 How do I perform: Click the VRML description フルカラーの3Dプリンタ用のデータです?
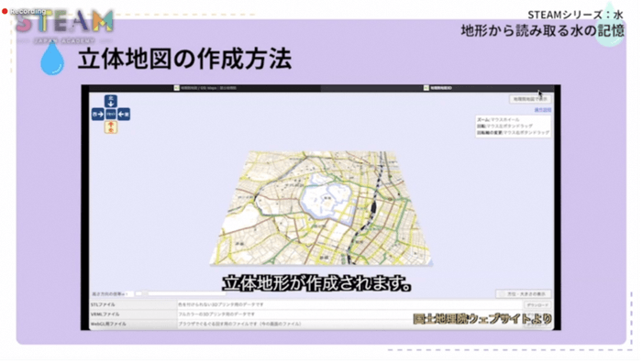tap(216, 314)
